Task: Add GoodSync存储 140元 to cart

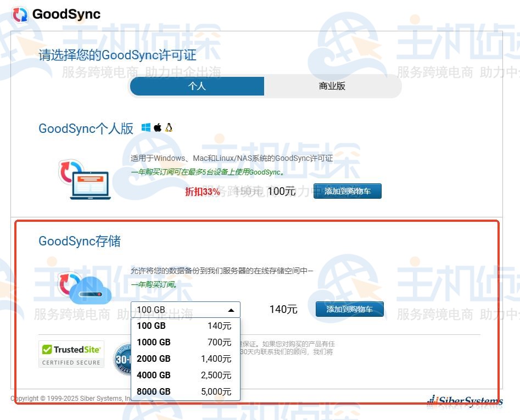Action: [350, 309]
